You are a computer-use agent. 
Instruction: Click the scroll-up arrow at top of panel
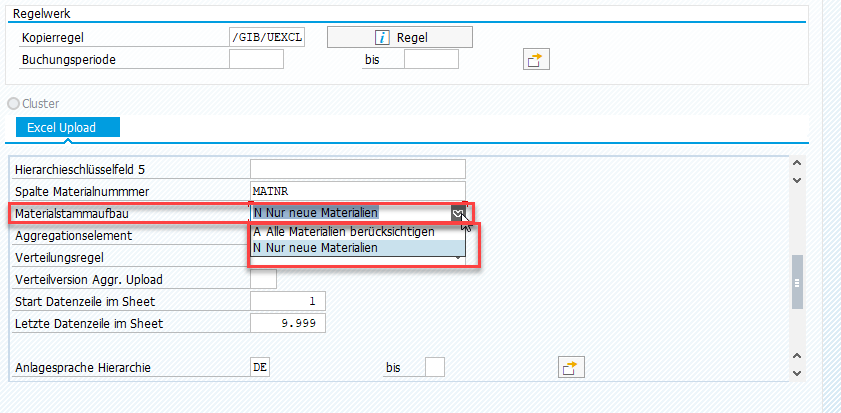click(x=797, y=164)
